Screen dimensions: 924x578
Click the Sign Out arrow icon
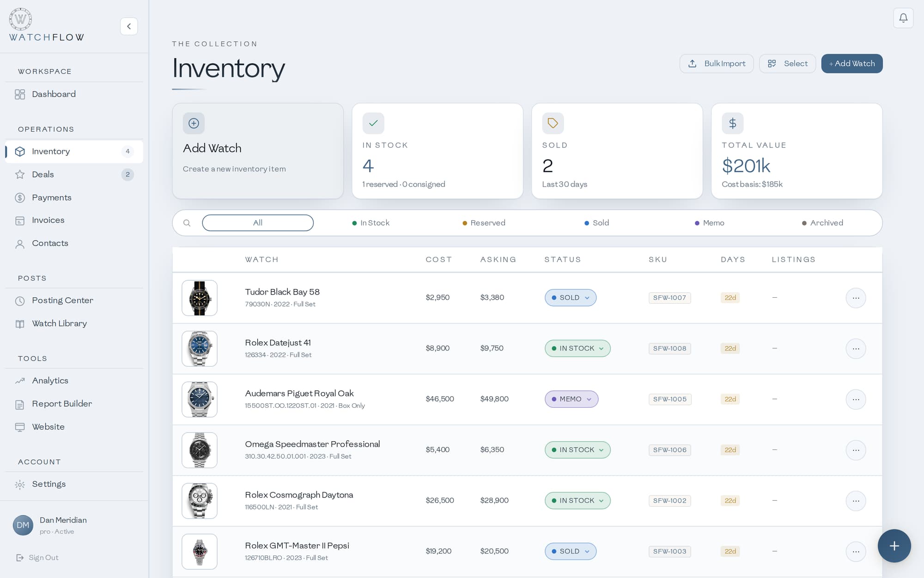click(20, 558)
